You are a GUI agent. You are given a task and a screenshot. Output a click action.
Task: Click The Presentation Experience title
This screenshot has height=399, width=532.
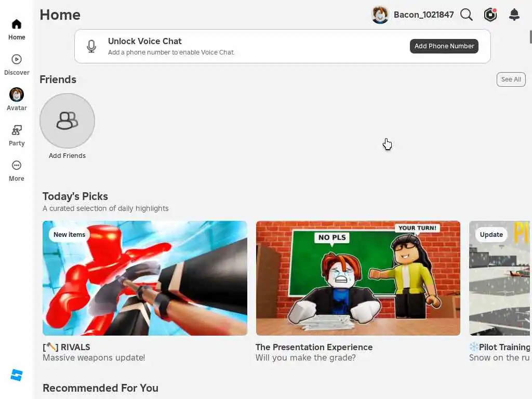tap(314, 347)
